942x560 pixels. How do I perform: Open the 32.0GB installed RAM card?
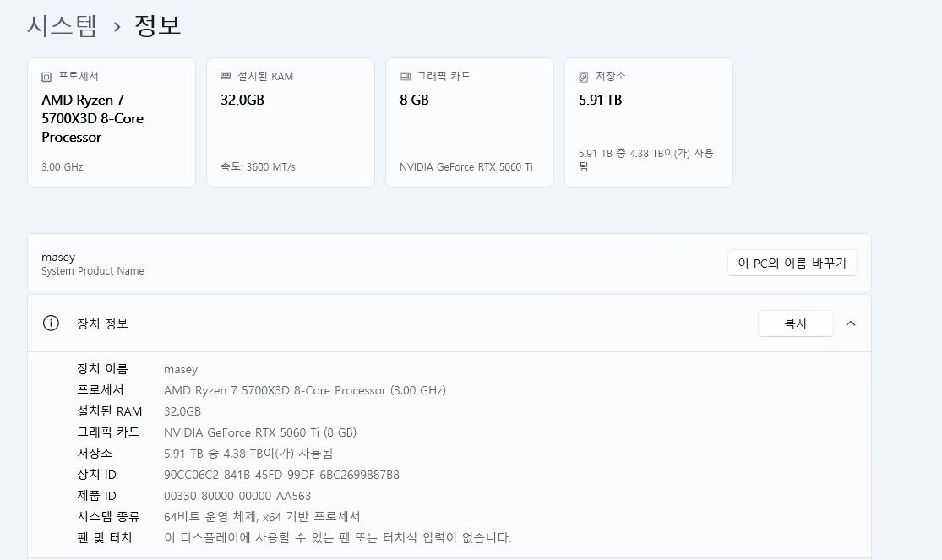click(291, 122)
